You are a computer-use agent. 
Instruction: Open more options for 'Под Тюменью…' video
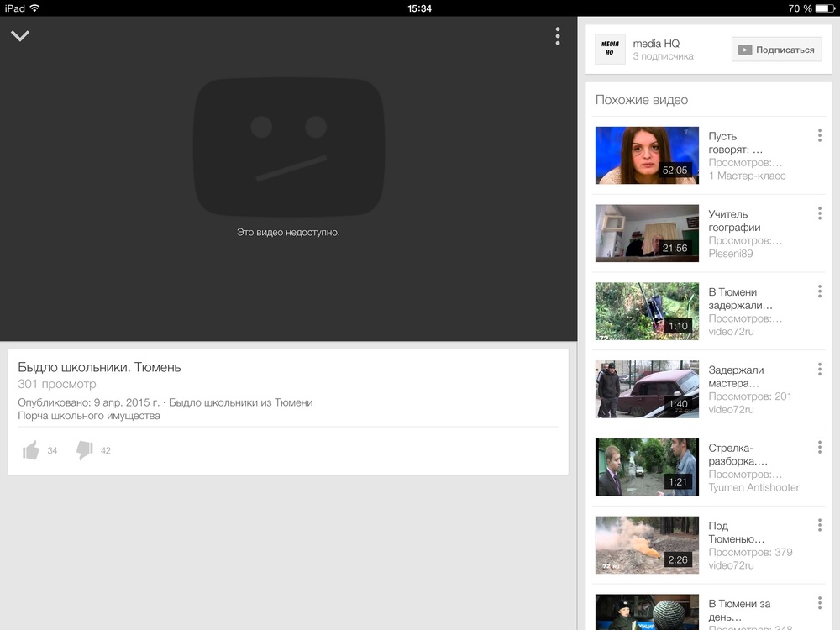coord(820,525)
